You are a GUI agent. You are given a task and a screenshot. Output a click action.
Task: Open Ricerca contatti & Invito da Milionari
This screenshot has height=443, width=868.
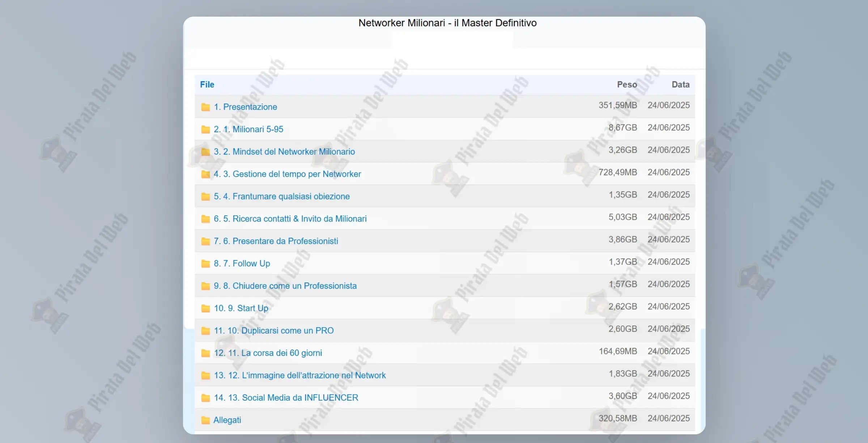click(x=290, y=219)
